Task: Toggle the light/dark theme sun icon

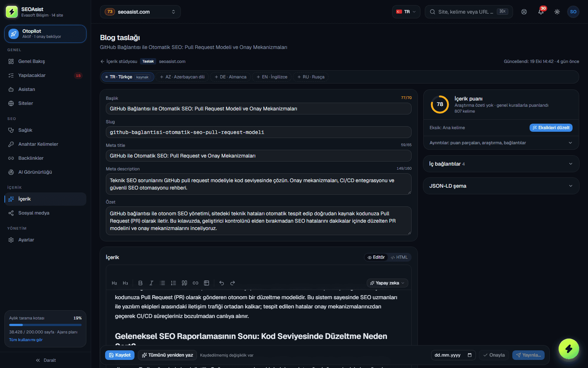Action: pyautogui.click(x=557, y=12)
